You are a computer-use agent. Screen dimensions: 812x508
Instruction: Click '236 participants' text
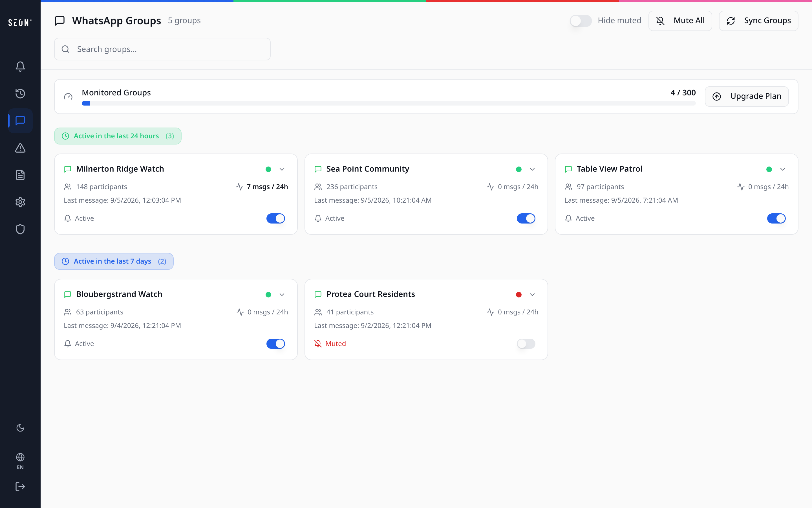352,187
